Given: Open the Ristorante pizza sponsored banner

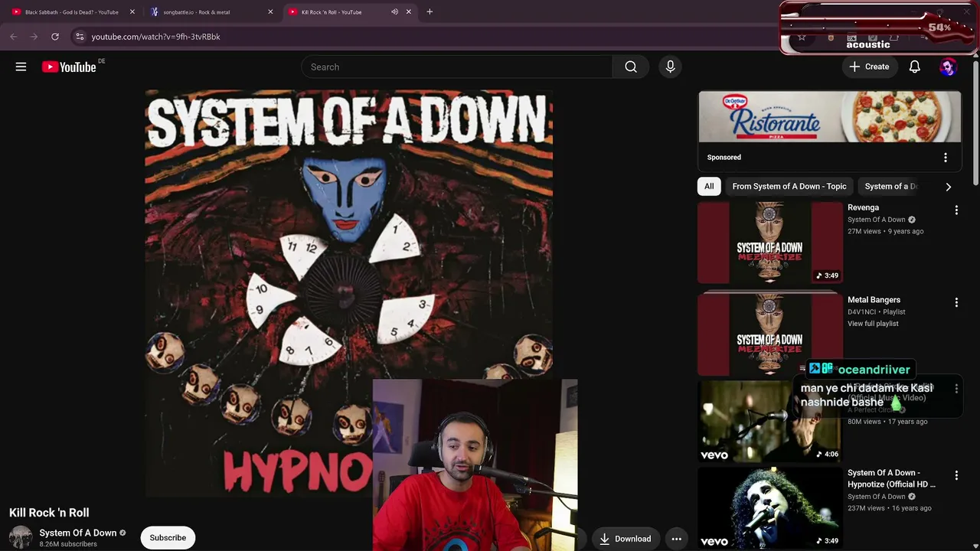Looking at the screenshot, I should [829, 117].
